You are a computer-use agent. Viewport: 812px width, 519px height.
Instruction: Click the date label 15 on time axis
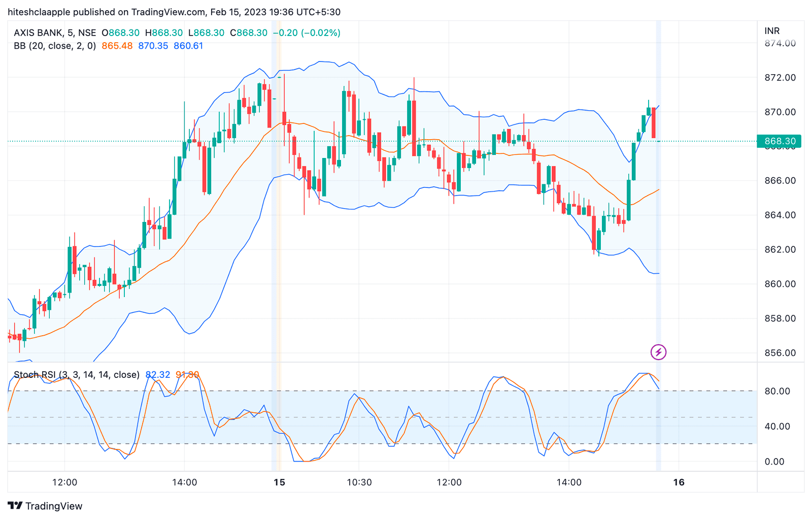click(279, 482)
